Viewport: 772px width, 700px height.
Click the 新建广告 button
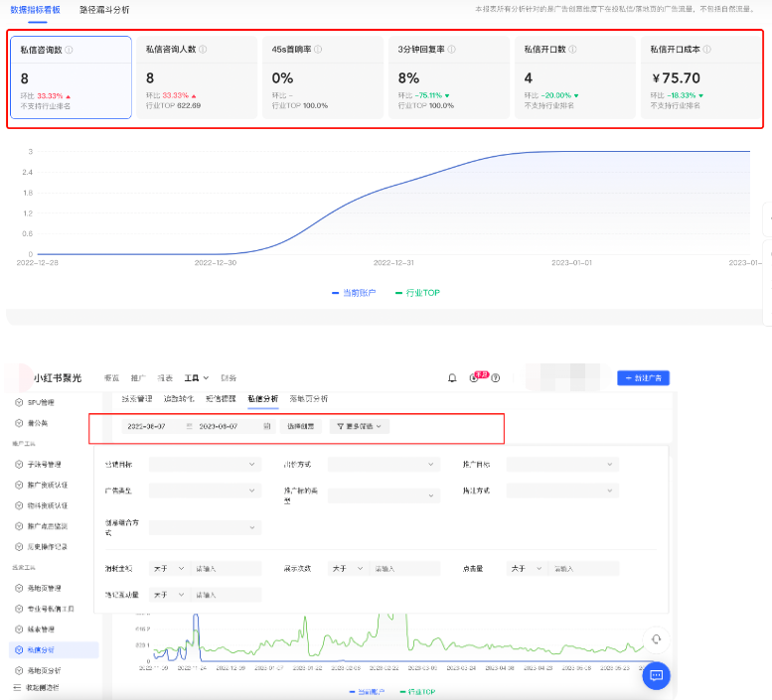pos(643,378)
